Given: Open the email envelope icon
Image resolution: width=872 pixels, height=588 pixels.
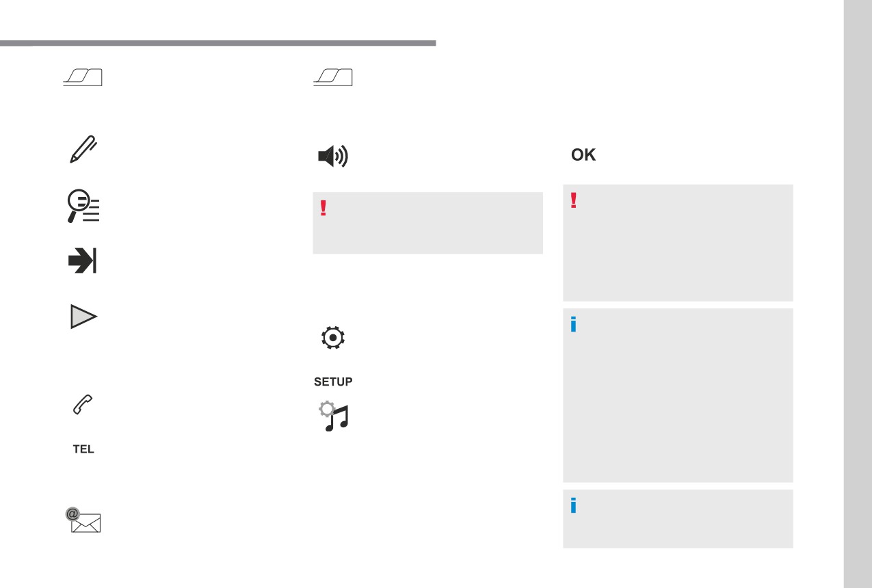Looking at the screenshot, I should (83, 520).
